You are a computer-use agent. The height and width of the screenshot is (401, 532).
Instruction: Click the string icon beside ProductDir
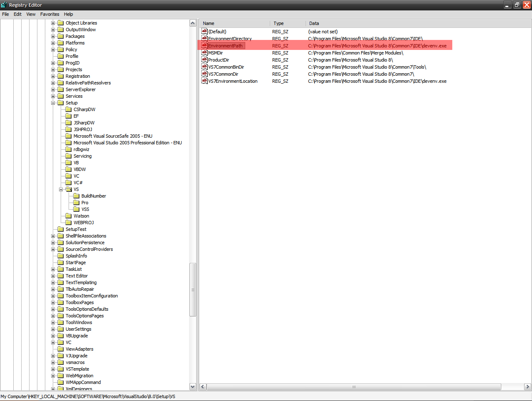tap(204, 59)
